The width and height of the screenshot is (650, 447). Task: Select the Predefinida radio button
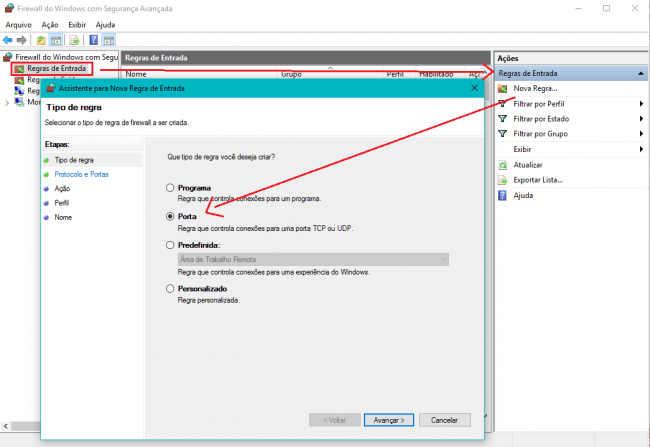(x=170, y=245)
